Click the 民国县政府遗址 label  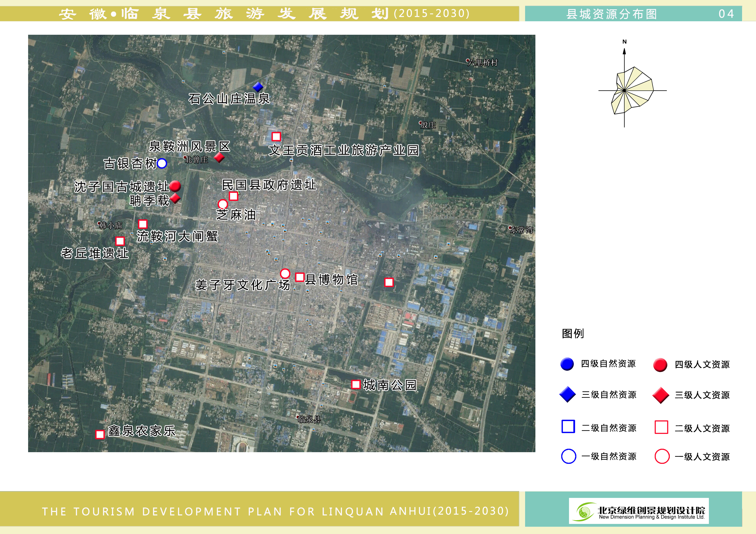coord(269,185)
